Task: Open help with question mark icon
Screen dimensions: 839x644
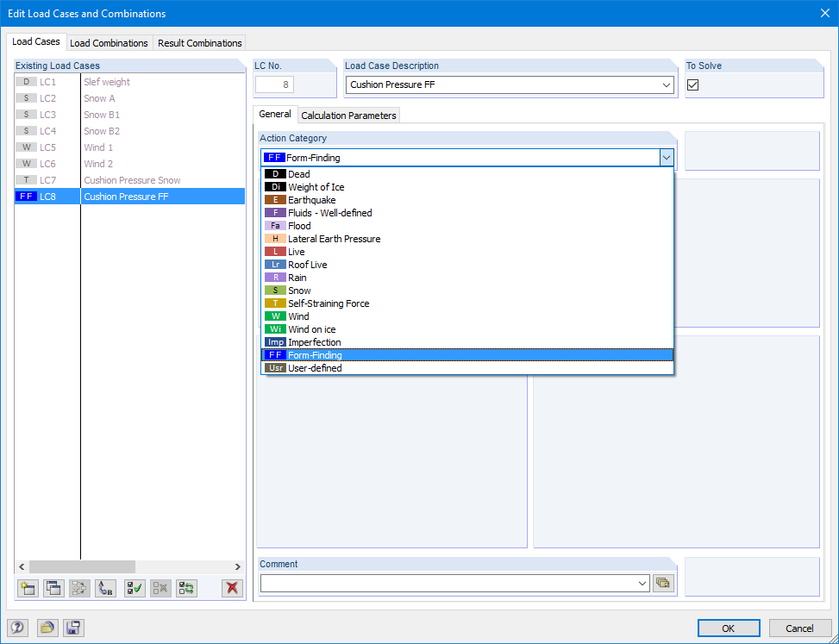Action: 17,628
